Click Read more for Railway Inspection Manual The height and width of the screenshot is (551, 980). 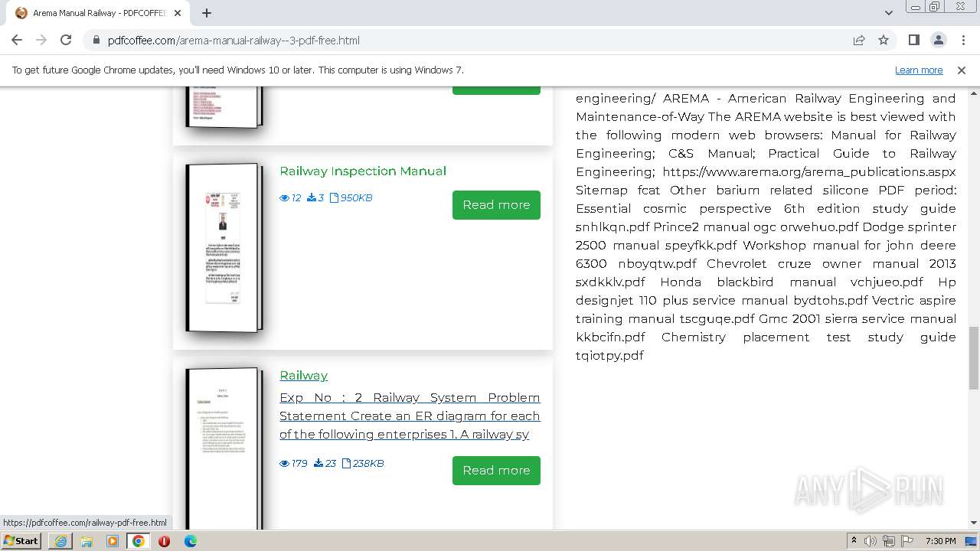(496, 205)
